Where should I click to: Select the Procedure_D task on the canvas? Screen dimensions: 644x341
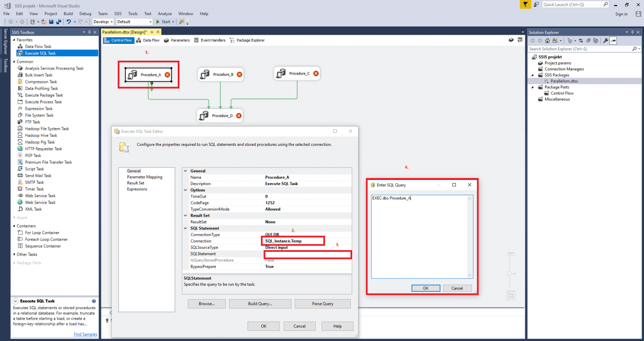tap(220, 116)
